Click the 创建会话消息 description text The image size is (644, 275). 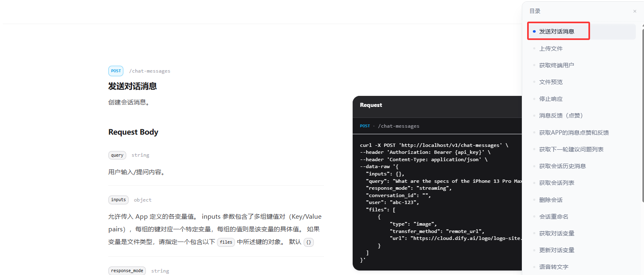coord(130,102)
